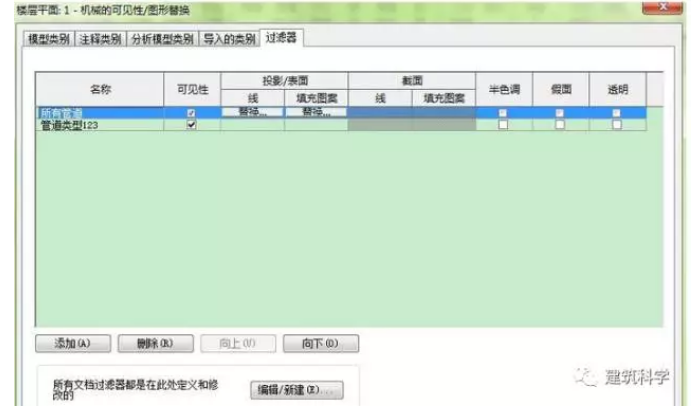Enable 半色调 for the selected first row
696x413 pixels.
503,113
